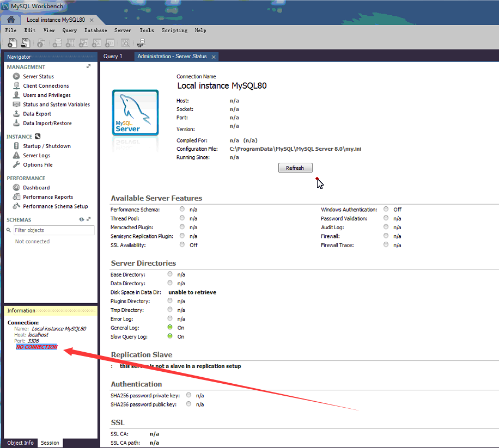Switch to the Query 1 tab
The width and height of the screenshot is (499, 448).
tap(113, 56)
